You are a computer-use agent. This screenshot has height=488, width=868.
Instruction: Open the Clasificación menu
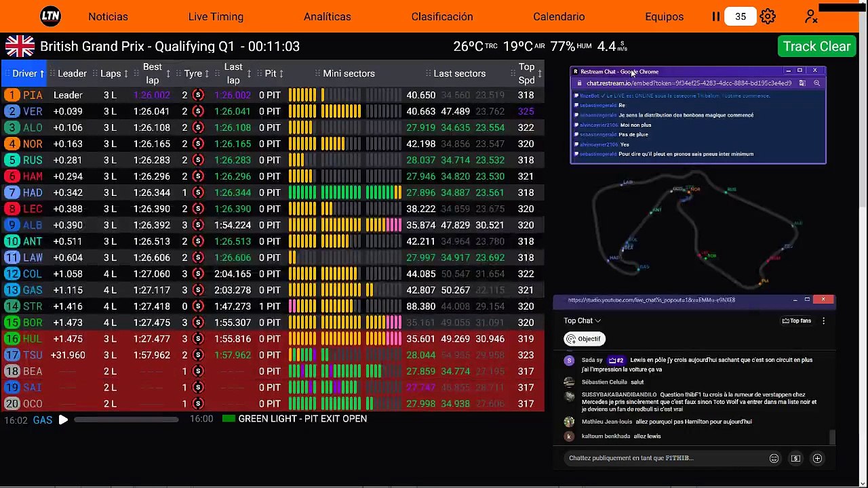click(x=442, y=16)
